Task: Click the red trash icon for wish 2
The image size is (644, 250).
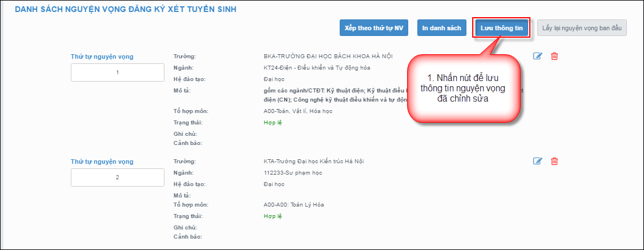Action: (x=554, y=161)
